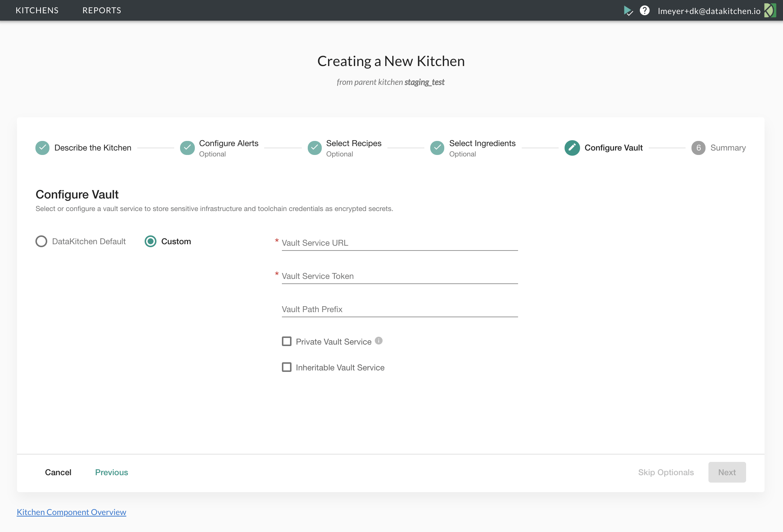This screenshot has width=783, height=532.
Task: Select the Custom vault option
Action: [x=150, y=241]
